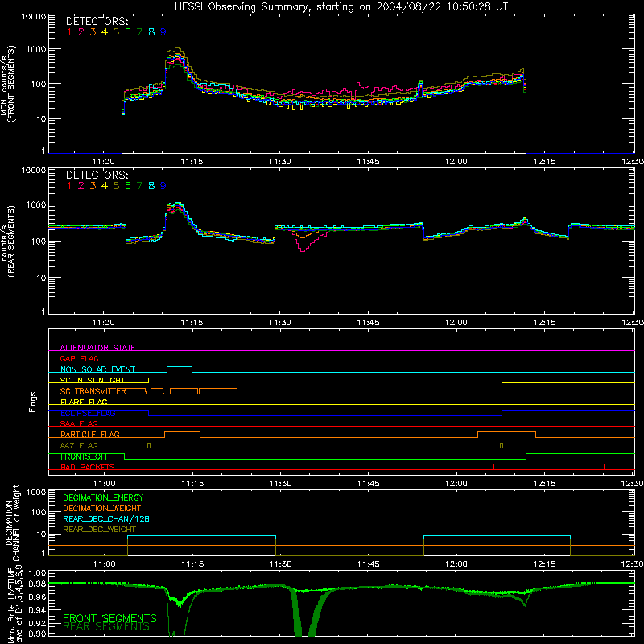The image size is (644, 644).
Task: Click the BAD_PACKETS flag label
Action: [x=88, y=467]
